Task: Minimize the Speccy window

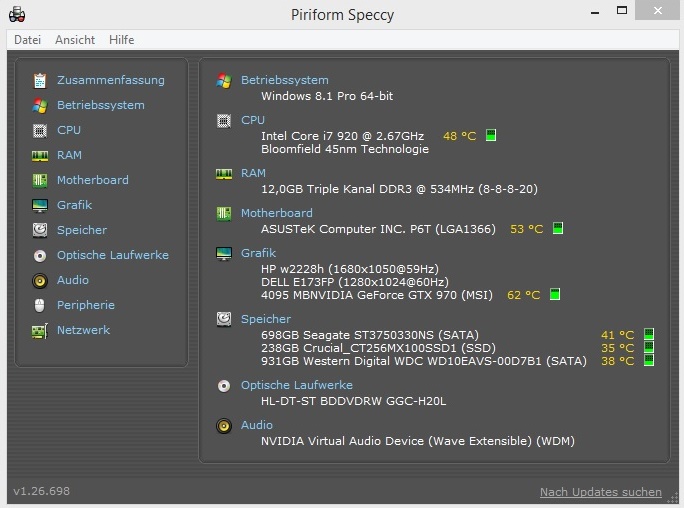Action: [595, 13]
